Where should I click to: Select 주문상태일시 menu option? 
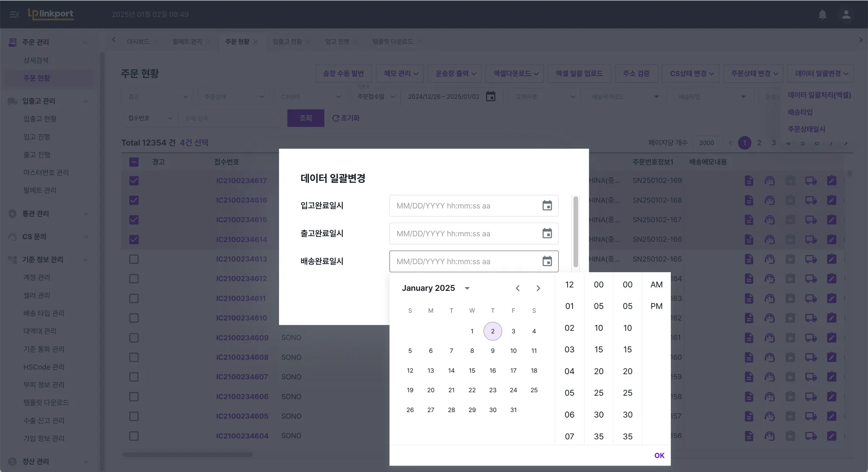point(806,129)
